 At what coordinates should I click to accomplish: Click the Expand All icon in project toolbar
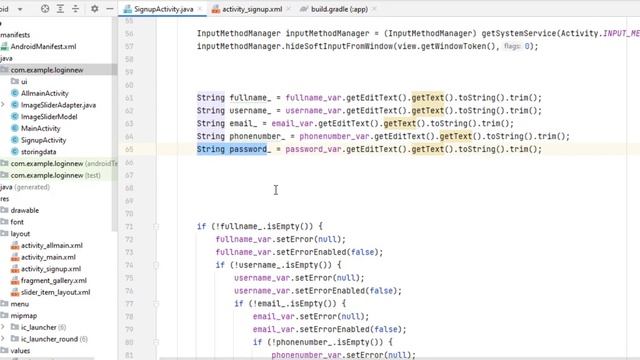point(60,9)
